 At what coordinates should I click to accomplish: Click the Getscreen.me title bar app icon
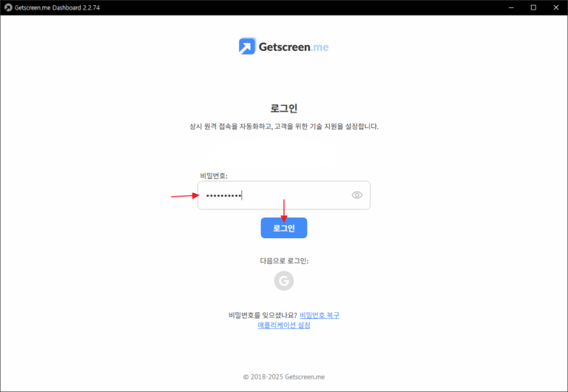pyautogui.click(x=8, y=7)
